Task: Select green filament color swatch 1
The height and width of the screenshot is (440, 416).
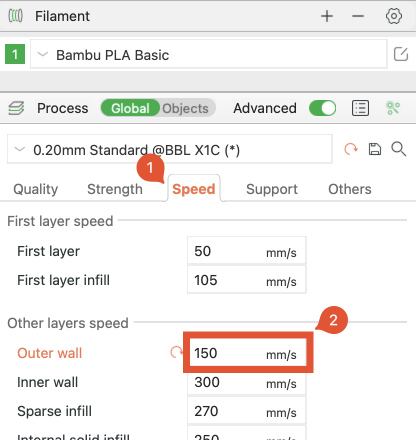Action: coord(15,54)
